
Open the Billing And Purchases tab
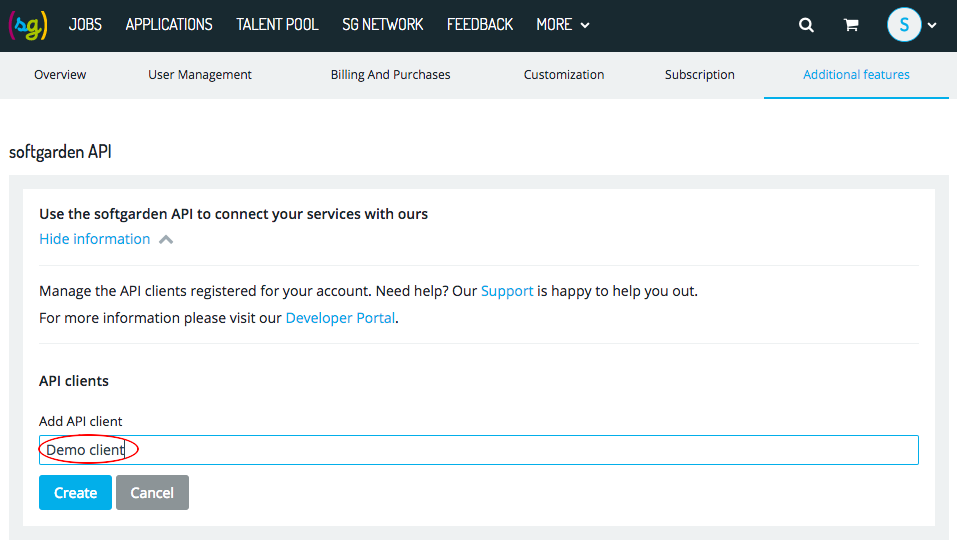[391, 74]
